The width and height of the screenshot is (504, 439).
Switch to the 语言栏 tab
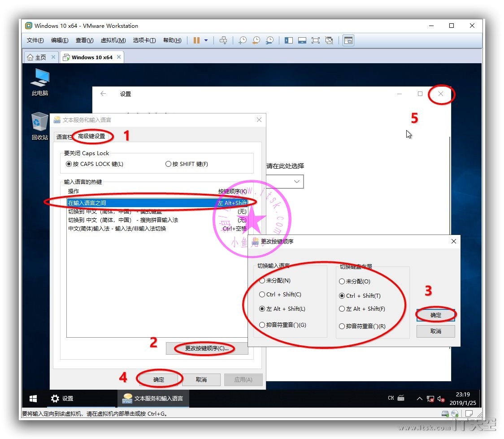(63, 137)
